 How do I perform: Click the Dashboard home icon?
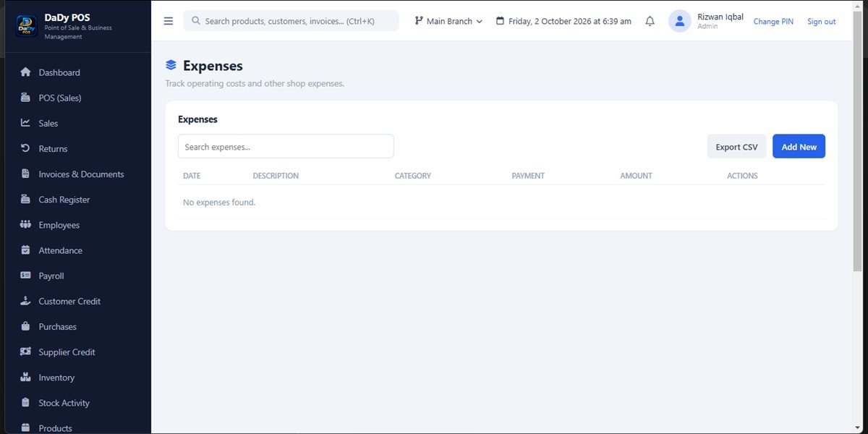click(x=26, y=72)
